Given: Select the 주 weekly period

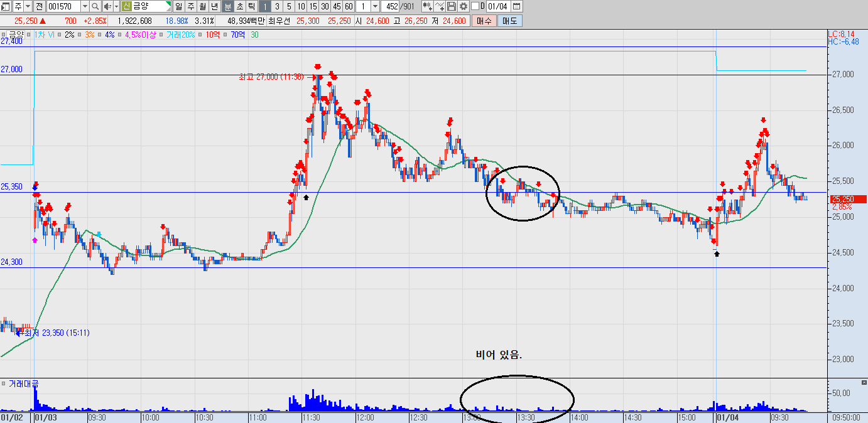Looking at the screenshot, I should [x=190, y=6].
